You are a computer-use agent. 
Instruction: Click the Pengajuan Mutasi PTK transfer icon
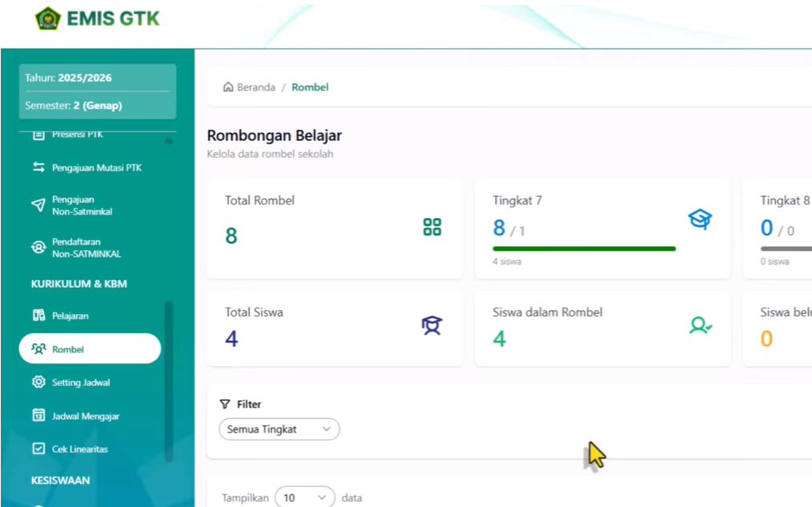click(x=37, y=167)
